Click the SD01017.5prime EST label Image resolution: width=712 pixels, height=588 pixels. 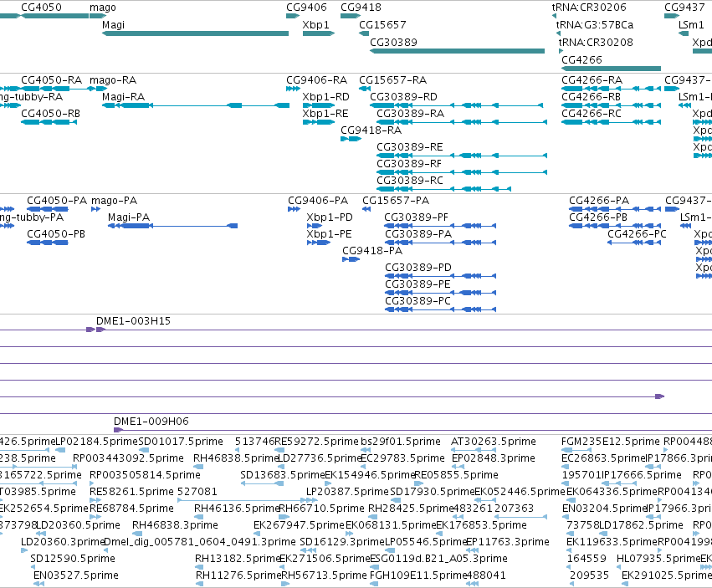(x=181, y=442)
